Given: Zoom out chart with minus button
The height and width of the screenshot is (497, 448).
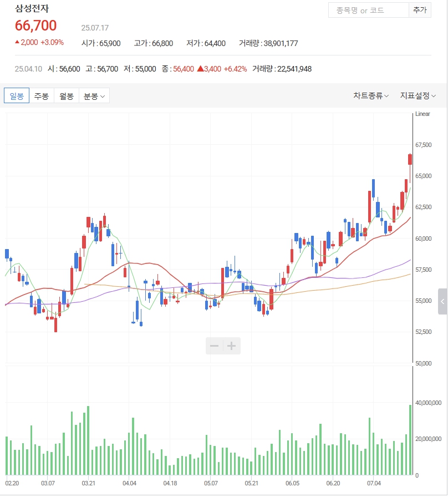Looking at the screenshot, I should [215, 346].
